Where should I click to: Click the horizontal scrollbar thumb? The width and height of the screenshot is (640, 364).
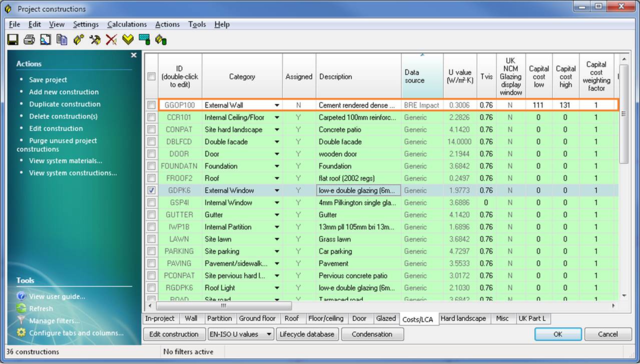pos(224,305)
